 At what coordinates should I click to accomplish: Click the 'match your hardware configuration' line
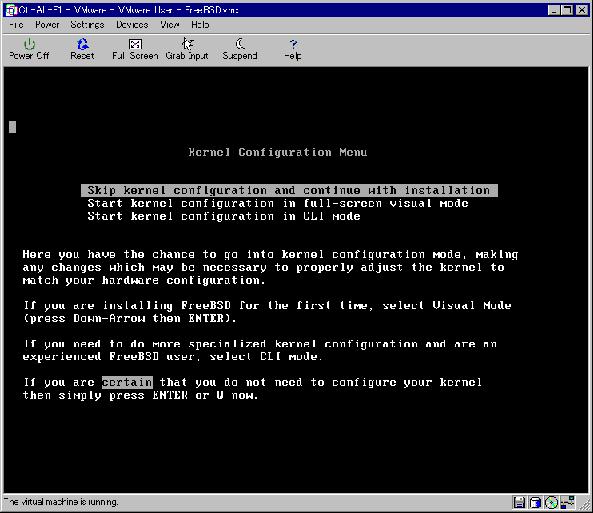[x=144, y=280]
